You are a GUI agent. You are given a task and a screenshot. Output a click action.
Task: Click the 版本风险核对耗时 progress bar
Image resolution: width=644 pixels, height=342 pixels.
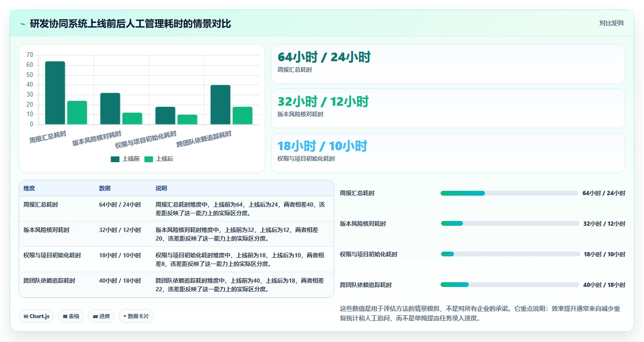coord(510,223)
